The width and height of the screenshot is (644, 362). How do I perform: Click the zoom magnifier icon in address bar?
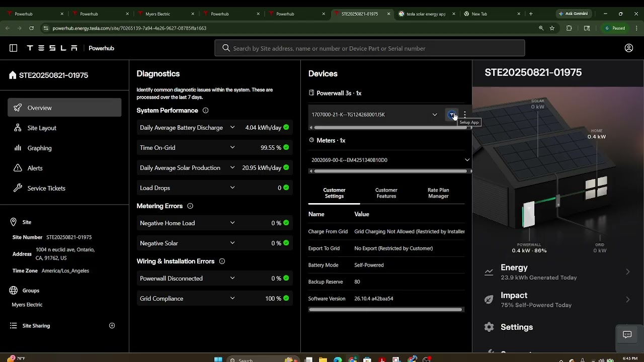[x=541, y=28]
